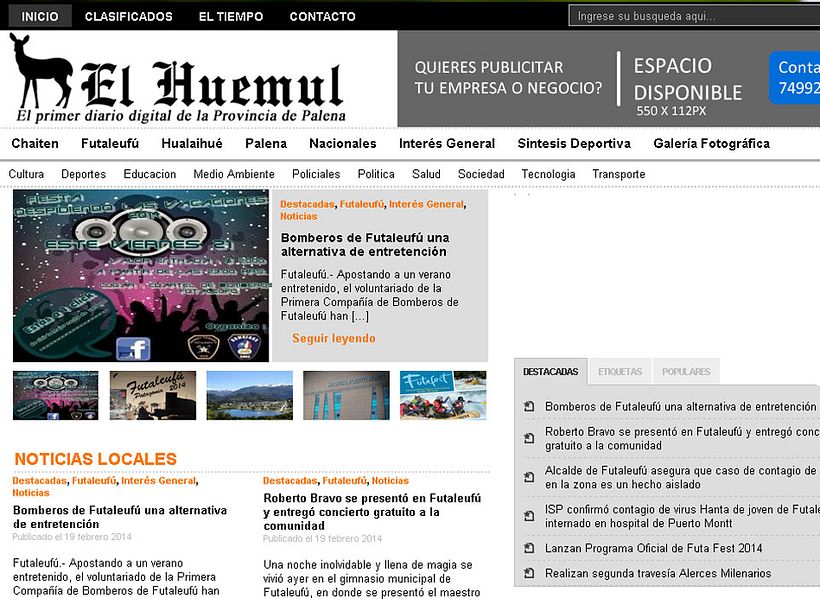Click document icon beside 'ISP confirmó contagio'

point(529,516)
